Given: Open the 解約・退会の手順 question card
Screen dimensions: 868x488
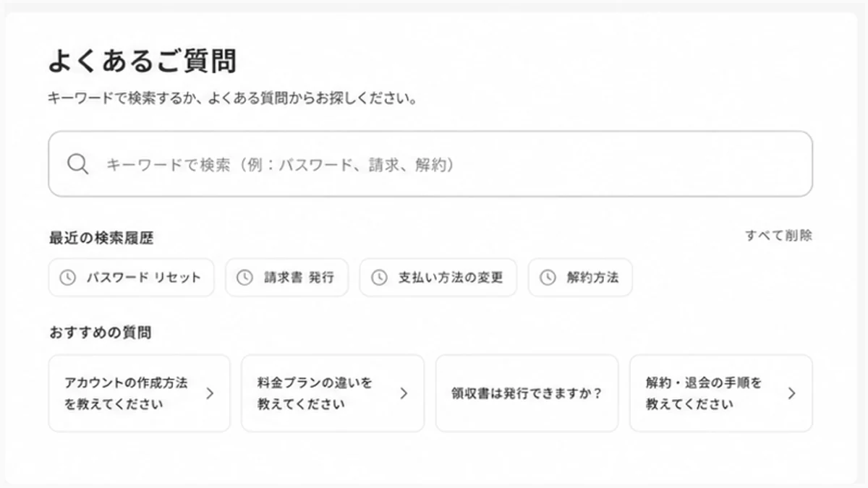Looking at the screenshot, I should click(x=721, y=393).
